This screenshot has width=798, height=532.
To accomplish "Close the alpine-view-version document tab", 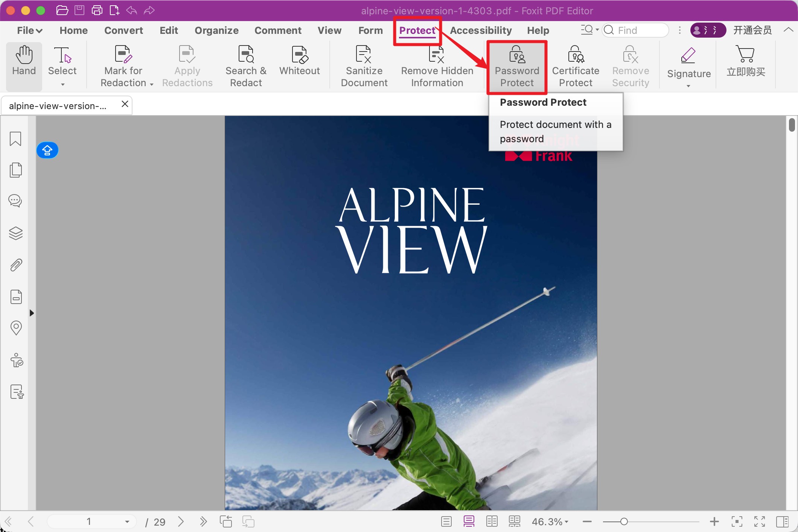I will pyautogui.click(x=125, y=104).
